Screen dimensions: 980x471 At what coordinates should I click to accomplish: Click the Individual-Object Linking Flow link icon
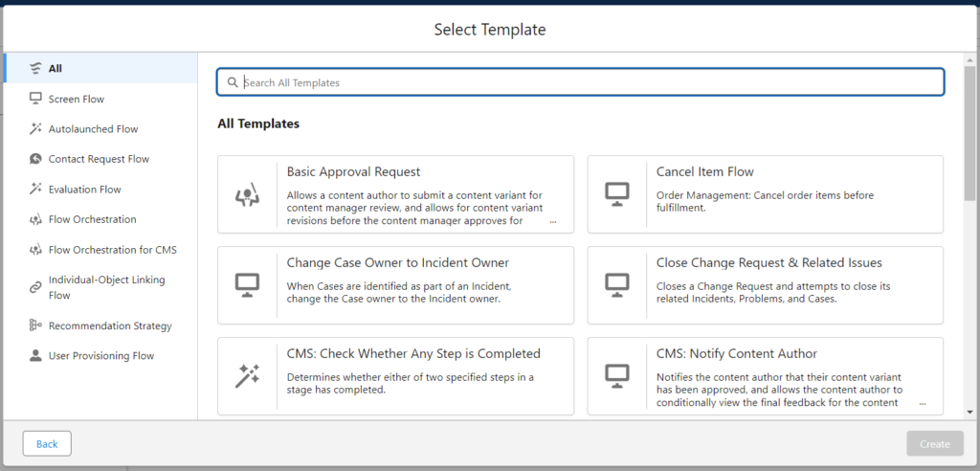[x=35, y=287]
